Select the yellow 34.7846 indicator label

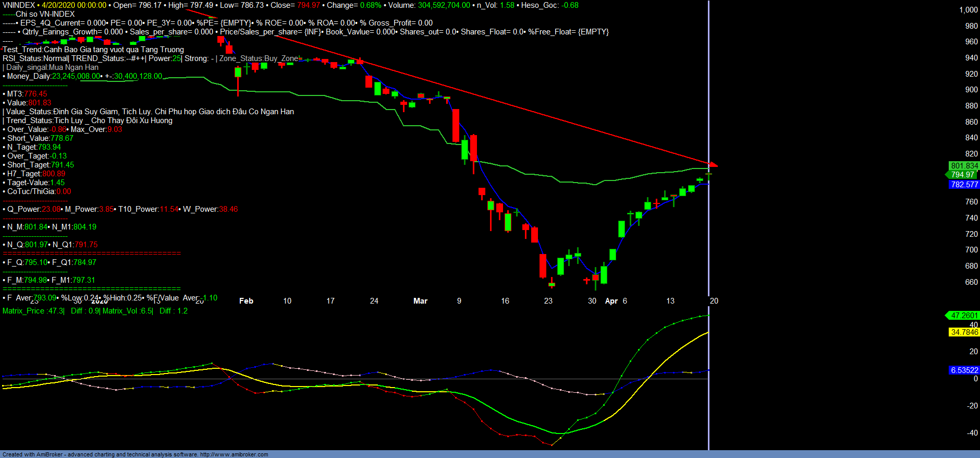tap(964, 332)
